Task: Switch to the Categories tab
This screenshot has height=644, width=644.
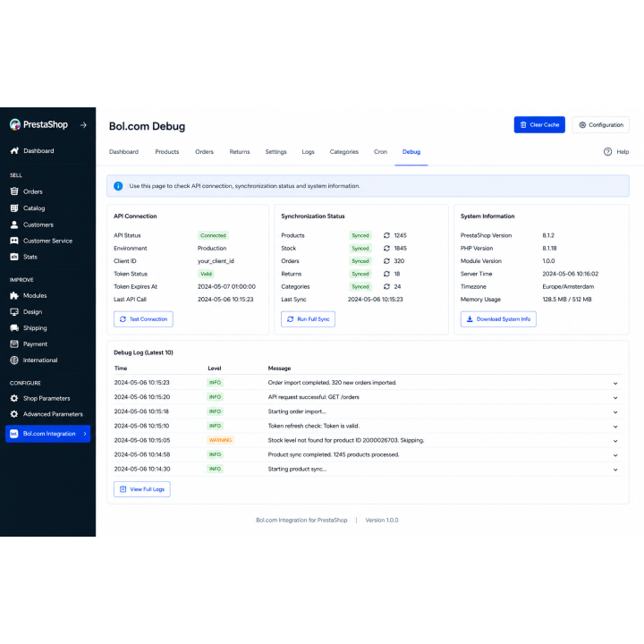Action: click(x=344, y=151)
